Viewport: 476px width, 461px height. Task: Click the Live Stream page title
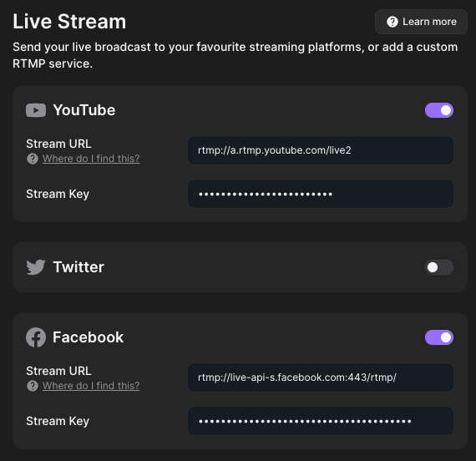[69, 22]
